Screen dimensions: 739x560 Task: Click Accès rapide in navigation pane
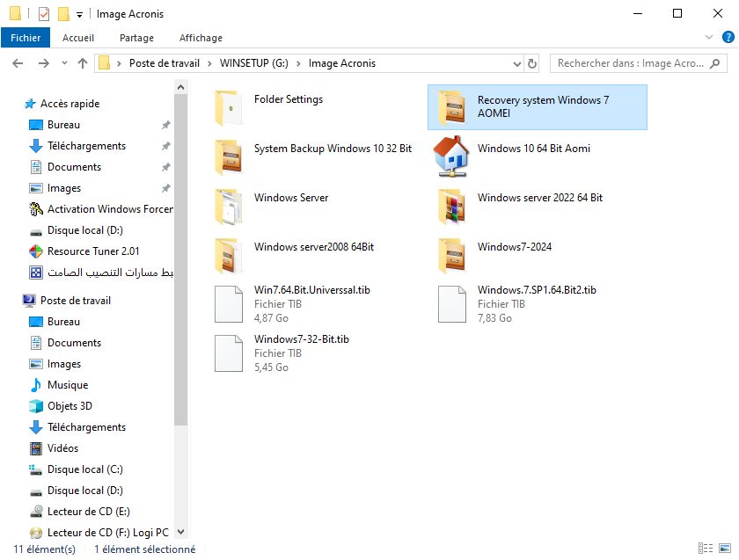click(x=70, y=104)
